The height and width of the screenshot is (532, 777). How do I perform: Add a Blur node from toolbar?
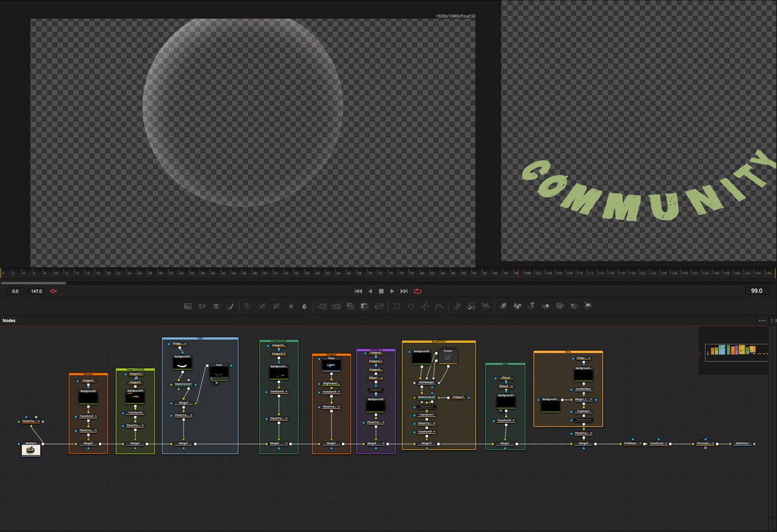(304, 306)
